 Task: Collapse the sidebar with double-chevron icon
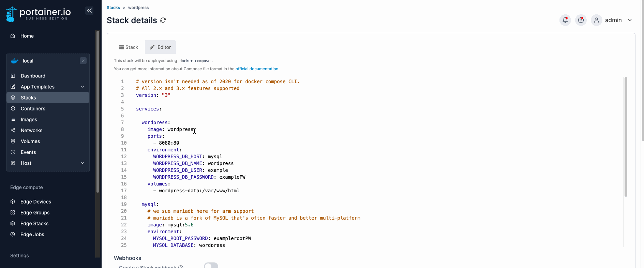(x=89, y=11)
